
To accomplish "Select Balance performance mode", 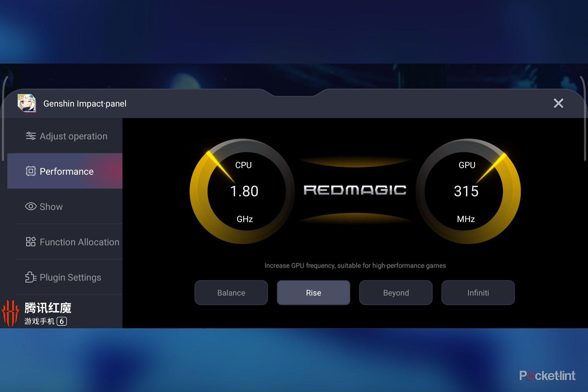I will click(231, 293).
